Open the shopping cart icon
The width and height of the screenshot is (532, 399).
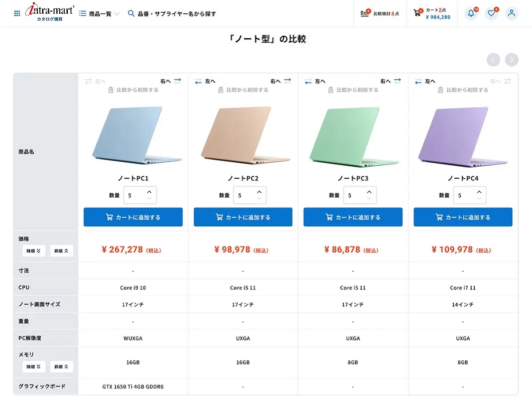pos(417,13)
